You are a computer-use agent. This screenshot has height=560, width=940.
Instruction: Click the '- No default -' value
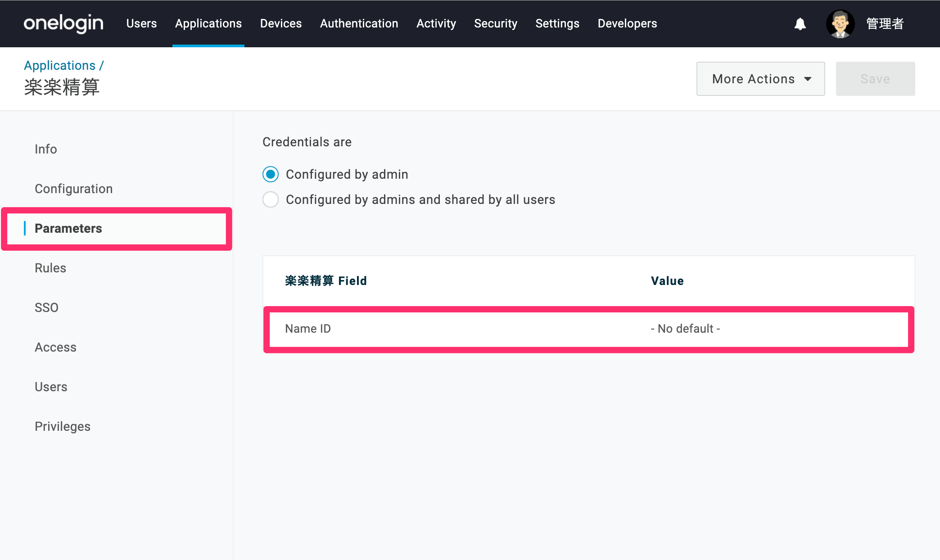(685, 329)
